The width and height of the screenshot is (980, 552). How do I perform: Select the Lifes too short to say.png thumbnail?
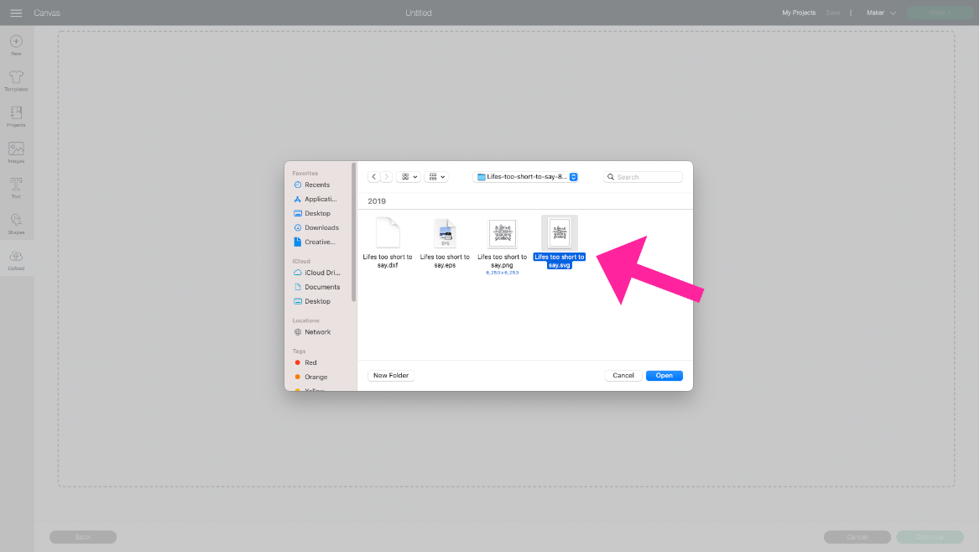[502, 233]
